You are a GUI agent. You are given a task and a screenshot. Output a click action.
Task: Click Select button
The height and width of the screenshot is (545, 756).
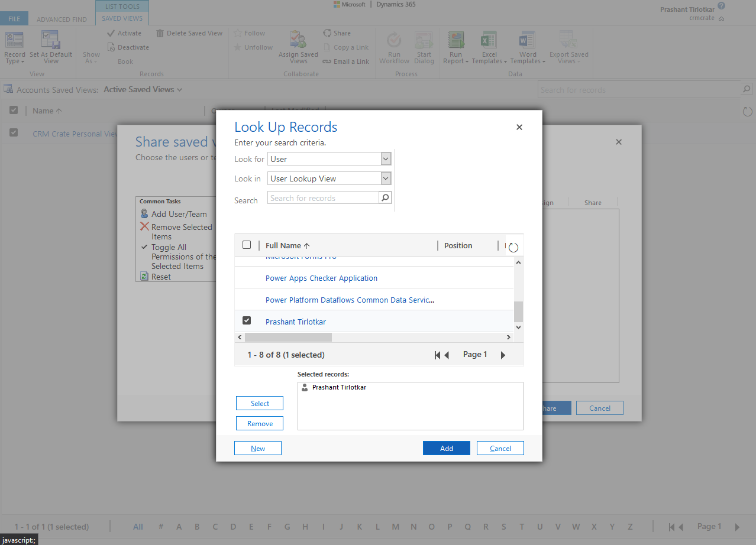260,403
